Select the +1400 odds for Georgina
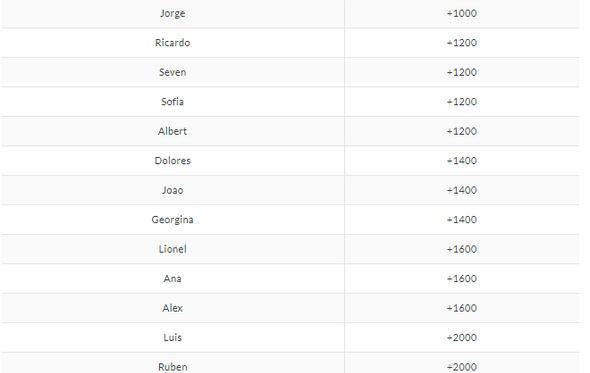 click(462, 219)
